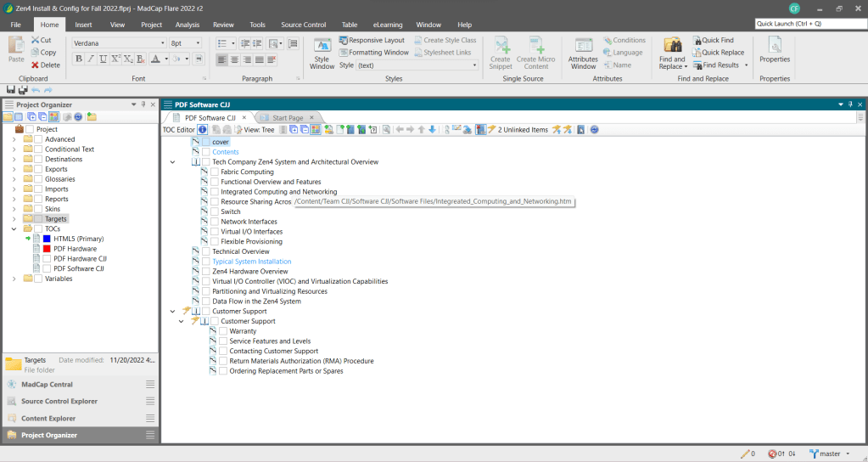The height and width of the screenshot is (462, 868).
Task: Open the Content Explorer pane
Action: [48, 418]
